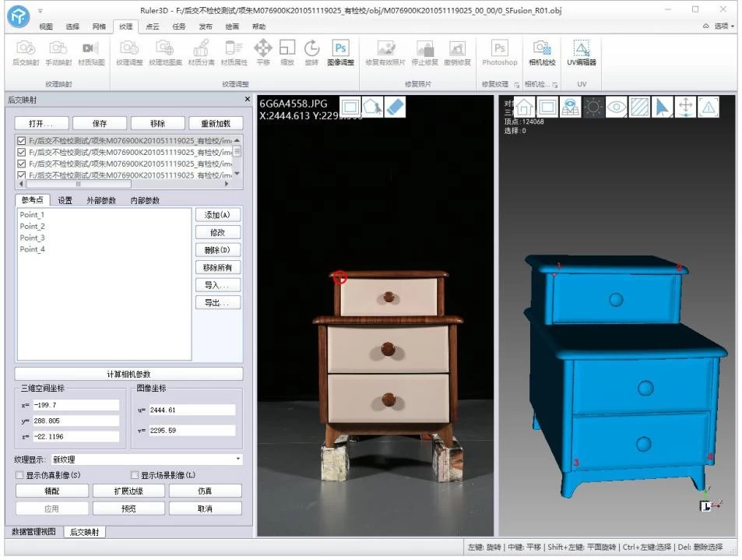The image size is (742, 560).
Task: Open the 纹理显示 dropdown
Action: (146, 460)
